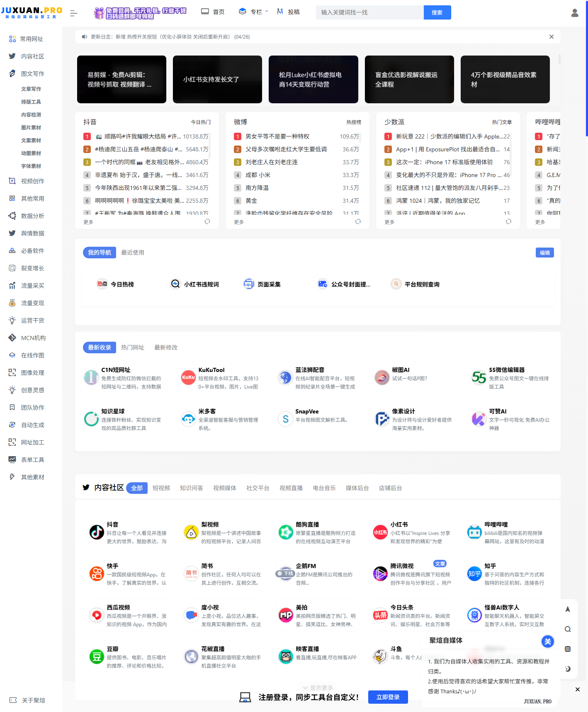
Task: Open the 知乎 blue logo icon
Action: pos(474,573)
